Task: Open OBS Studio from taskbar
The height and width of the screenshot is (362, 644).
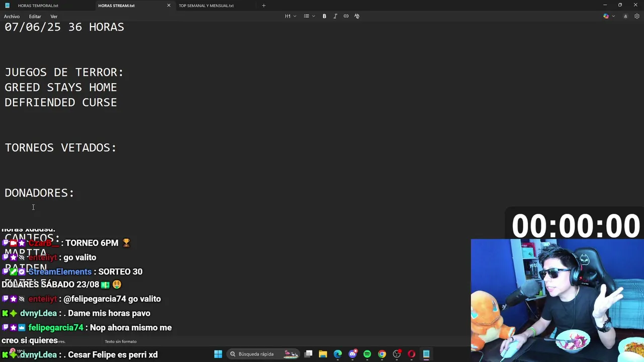Action: pos(397,354)
